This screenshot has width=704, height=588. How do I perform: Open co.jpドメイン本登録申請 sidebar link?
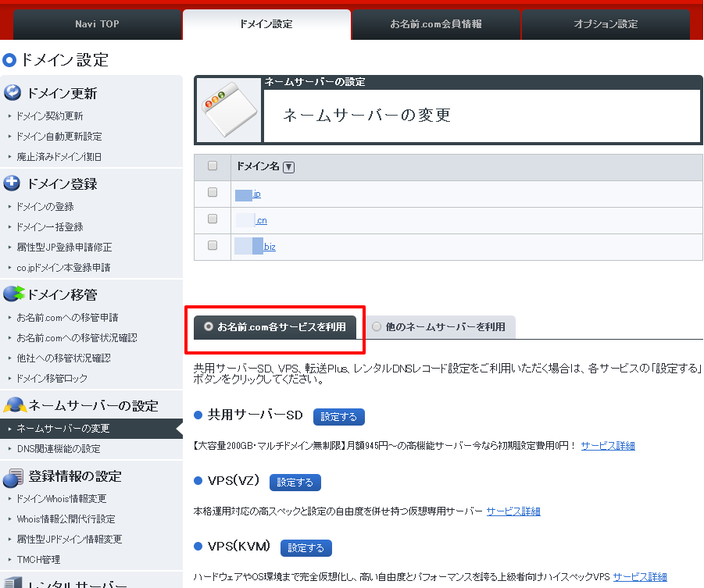(x=63, y=268)
